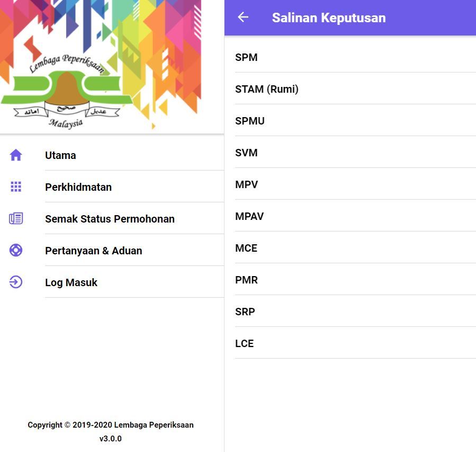
Task: Click Log Masuk to sign in
Action: coord(71,282)
